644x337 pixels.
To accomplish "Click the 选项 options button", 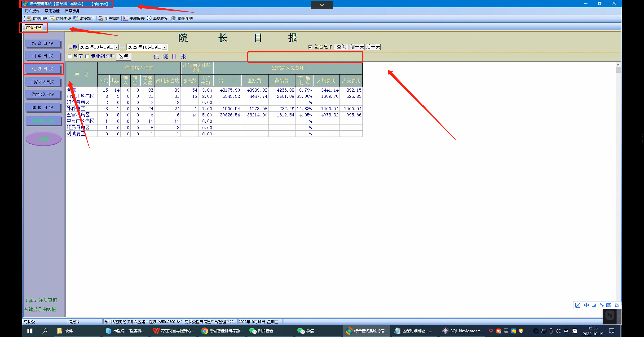I will (x=123, y=56).
